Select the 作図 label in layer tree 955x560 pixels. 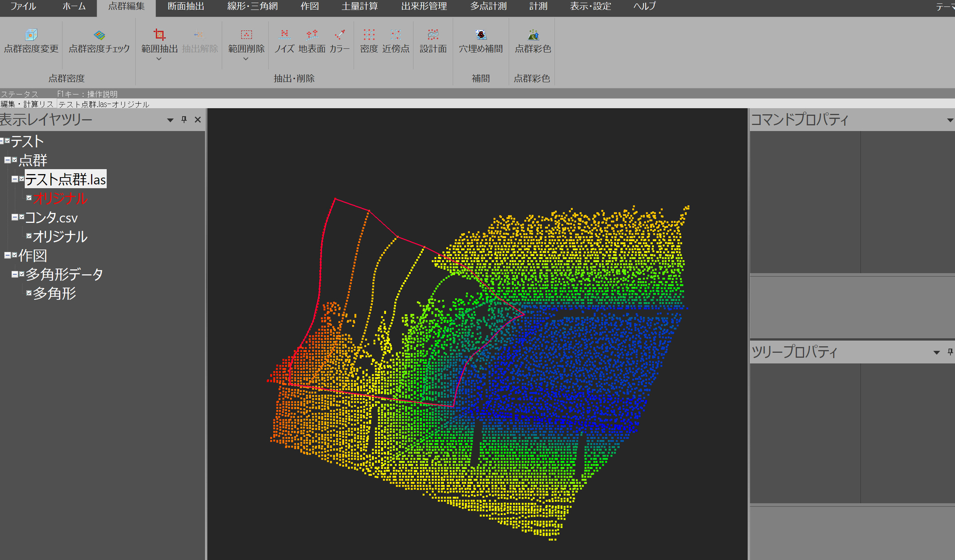pos(33,256)
